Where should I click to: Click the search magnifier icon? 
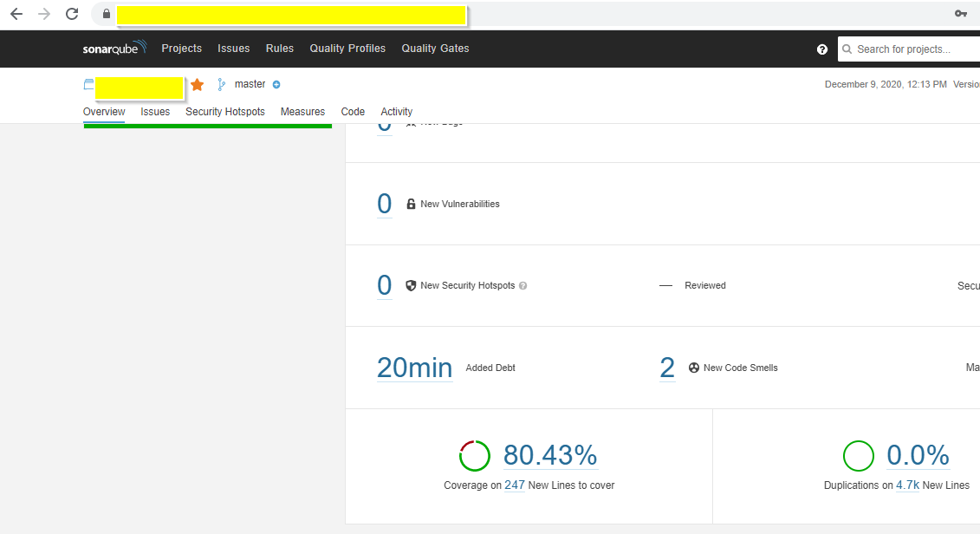coord(847,49)
